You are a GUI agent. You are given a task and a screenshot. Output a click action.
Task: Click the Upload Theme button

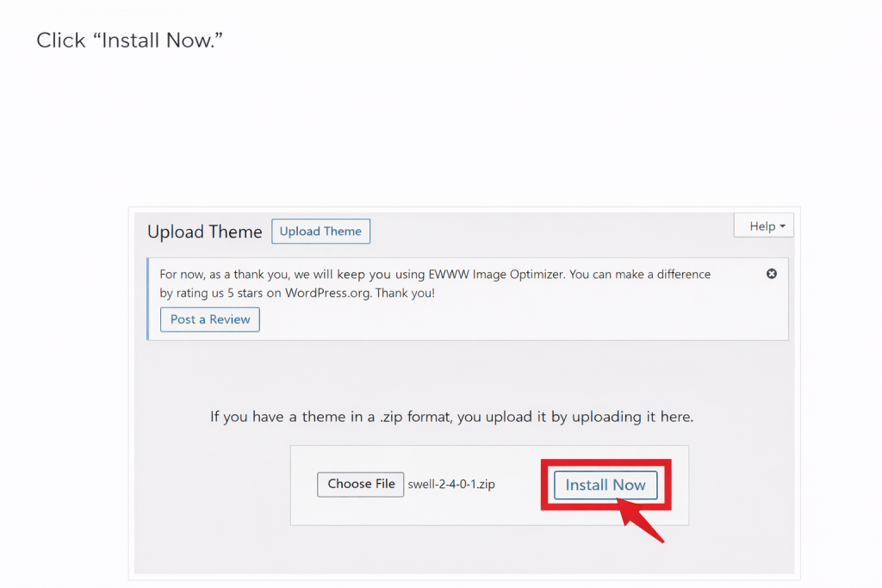[x=320, y=231]
